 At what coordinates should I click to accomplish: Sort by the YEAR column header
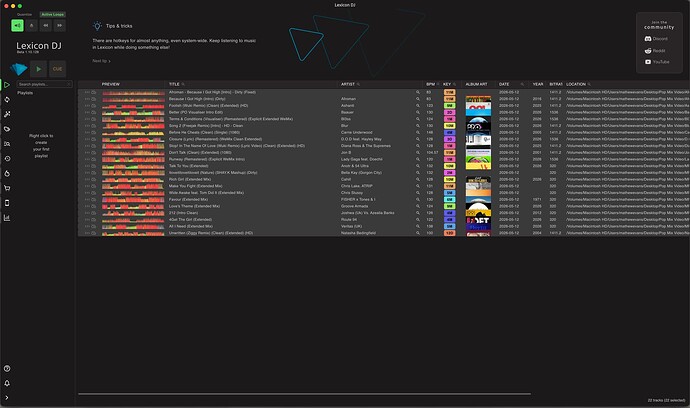(538, 84)
